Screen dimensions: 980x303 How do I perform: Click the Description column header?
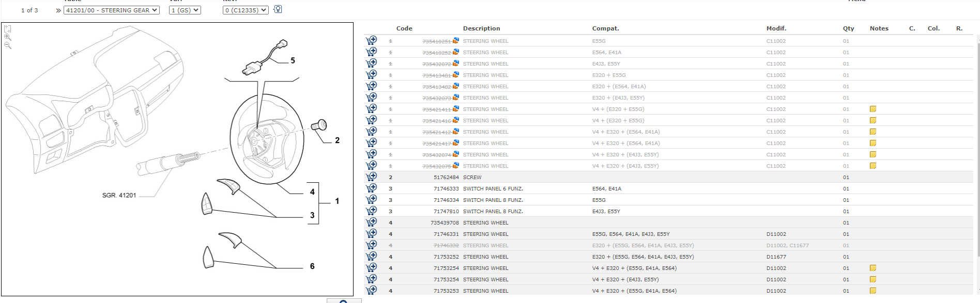pos(481,28)
